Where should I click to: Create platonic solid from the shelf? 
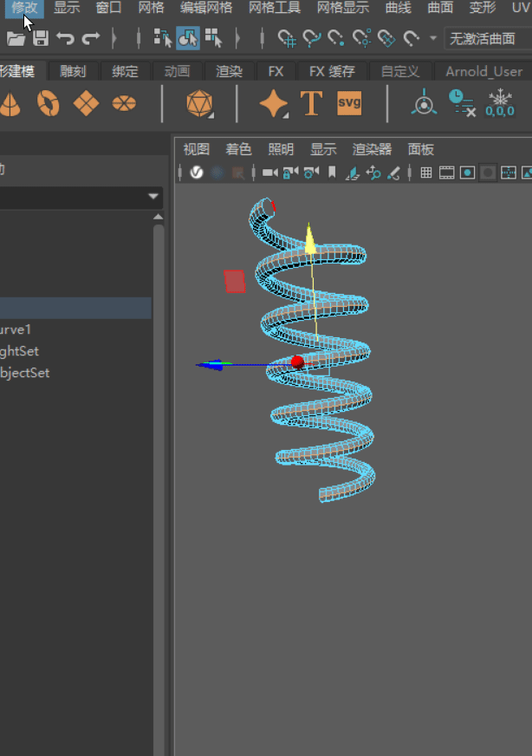pos(199,103)
